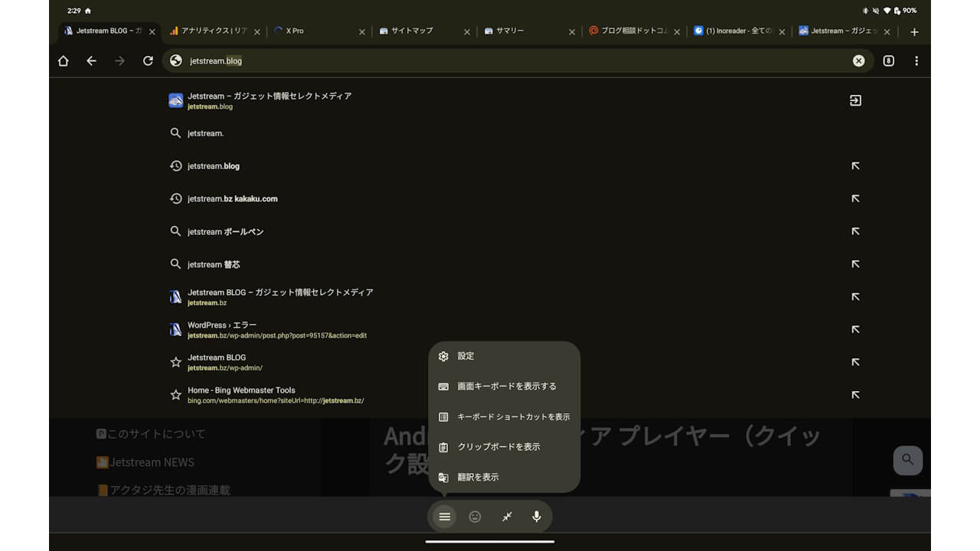Focus the address bar containing jetstream.blog
Image resolution: width=980 pixels, height=551 pixels.
[518, 60]
